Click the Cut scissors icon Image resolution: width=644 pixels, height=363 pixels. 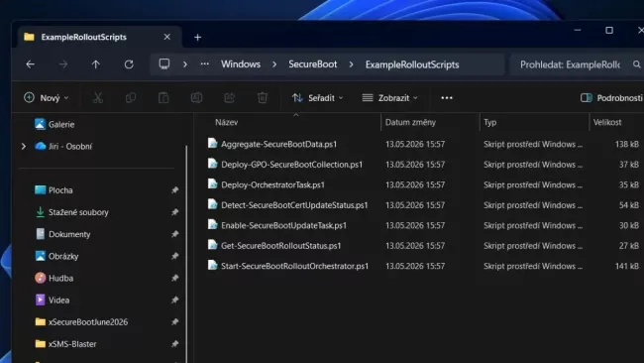98,98
